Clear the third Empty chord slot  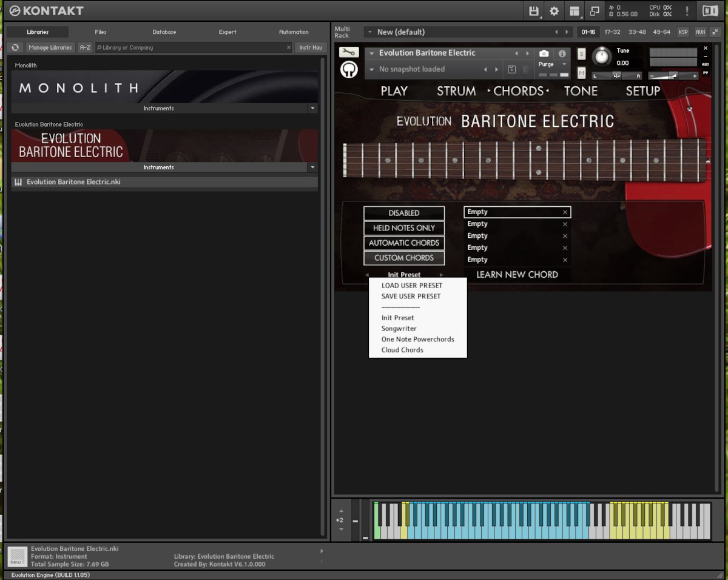pos(565,236)
